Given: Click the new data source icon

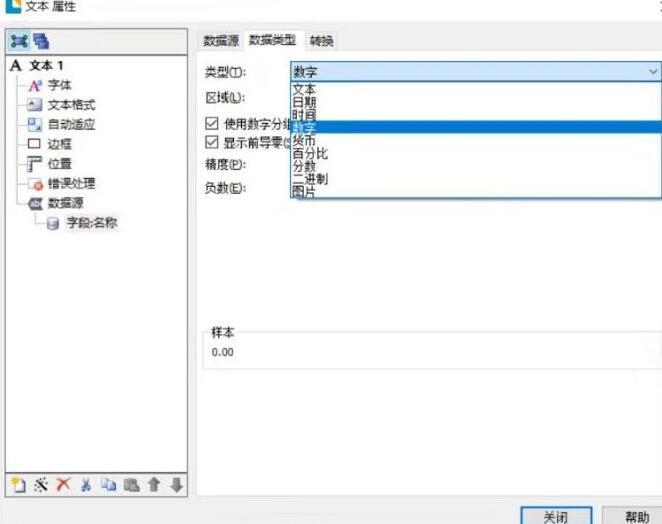Looking at the screenshot, I should (18, 484).
